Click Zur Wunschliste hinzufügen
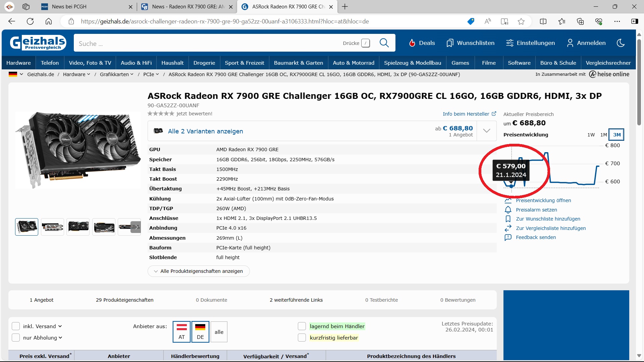This screenshot has height=362, width=644. click(548, 219)
